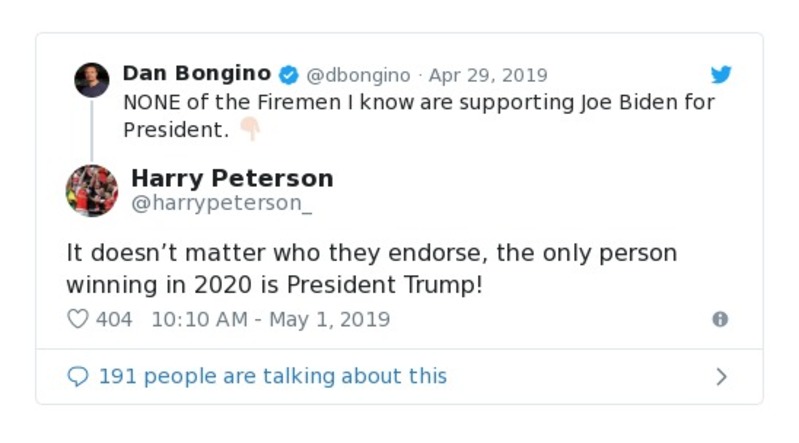Open the 10:10 AM - May 1, 2019 timestamp
The image size is (799, 443).
click(270, 320)
